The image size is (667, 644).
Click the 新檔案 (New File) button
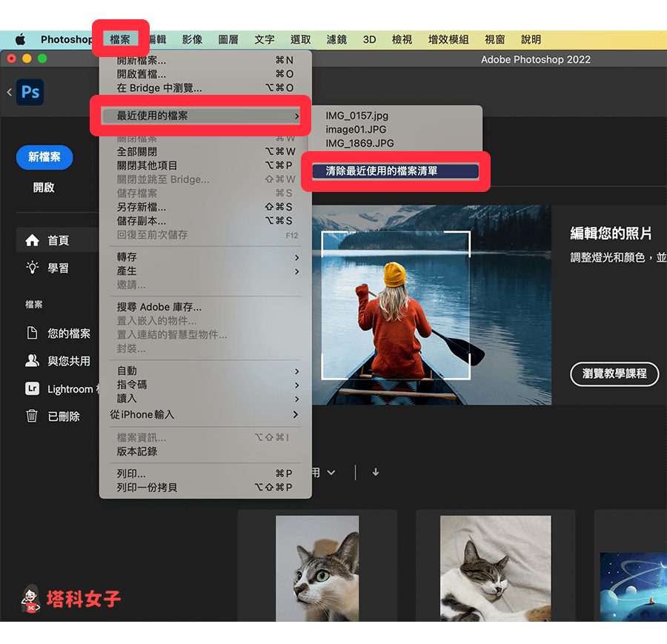(x=44, y=157)
